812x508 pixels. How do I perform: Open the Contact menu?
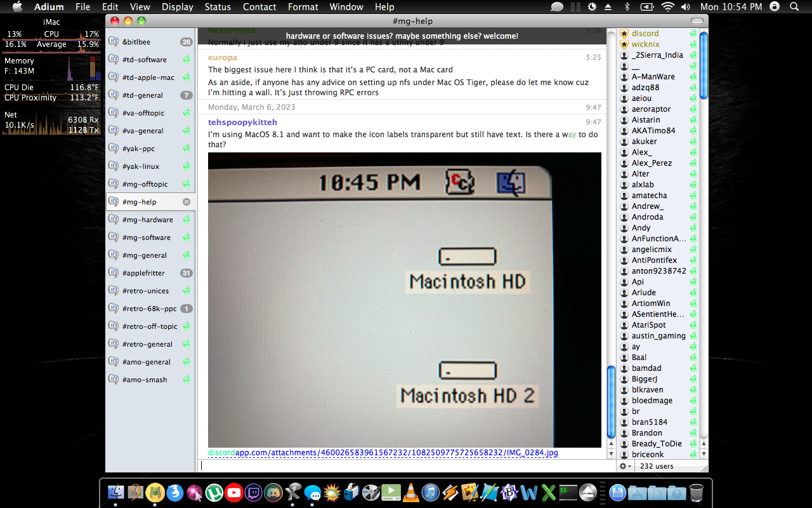coord(259,7)
